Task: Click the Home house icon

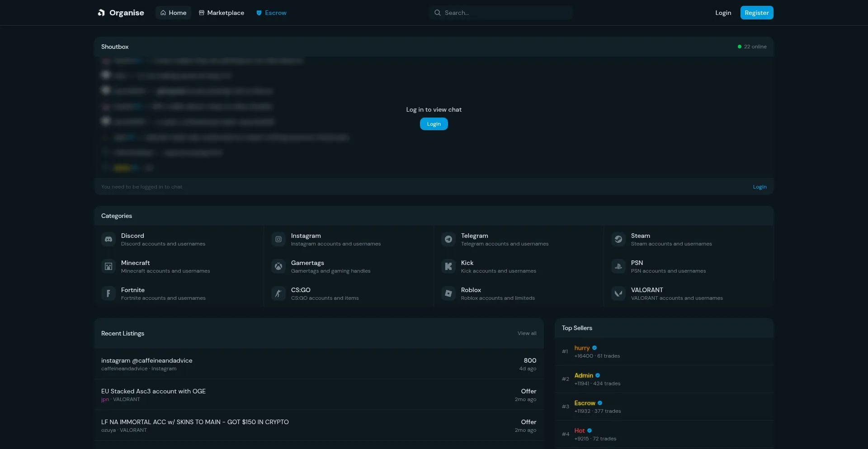Action: [163, 13]
